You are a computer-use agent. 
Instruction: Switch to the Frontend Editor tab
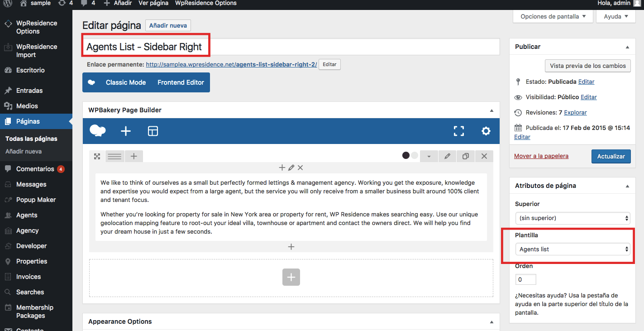pos(180,82)
